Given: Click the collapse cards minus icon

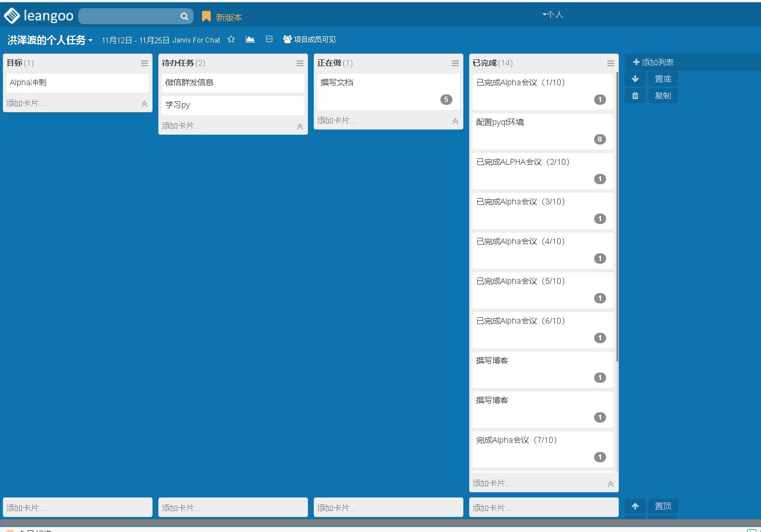Looking at the screenshot, I should [x=269, y=39].
